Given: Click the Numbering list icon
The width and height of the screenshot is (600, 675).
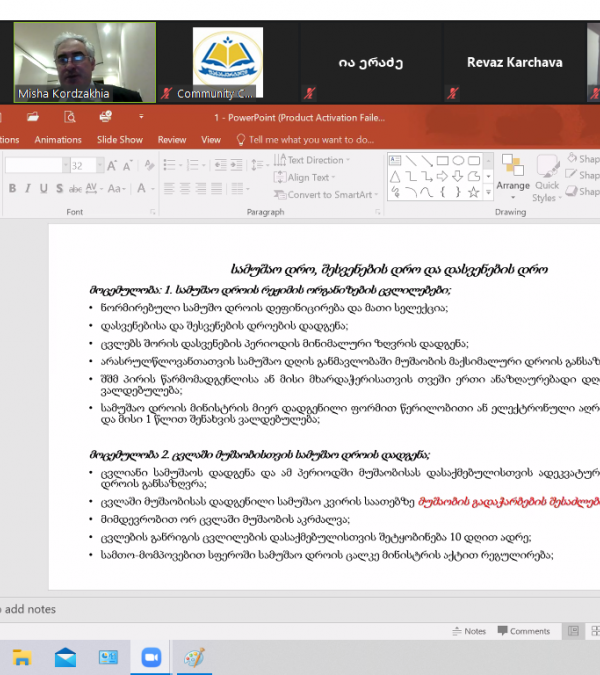Looking at the screenshot, I should click(x=192, y=165).
